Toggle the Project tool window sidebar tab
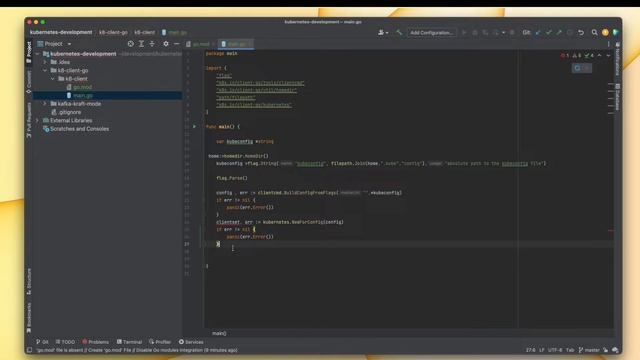640x360 pixels. pyautogui.click(x=29, y=52)
